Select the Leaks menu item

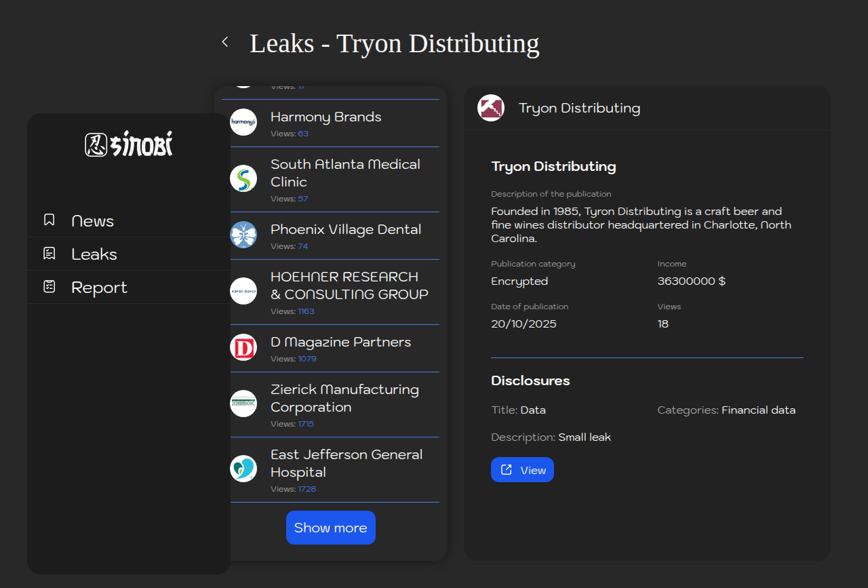94,254
